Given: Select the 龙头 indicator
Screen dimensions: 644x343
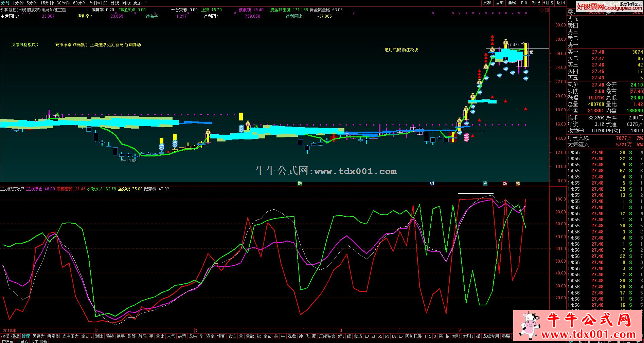Looking at the screenshot, I should [193, 336].
